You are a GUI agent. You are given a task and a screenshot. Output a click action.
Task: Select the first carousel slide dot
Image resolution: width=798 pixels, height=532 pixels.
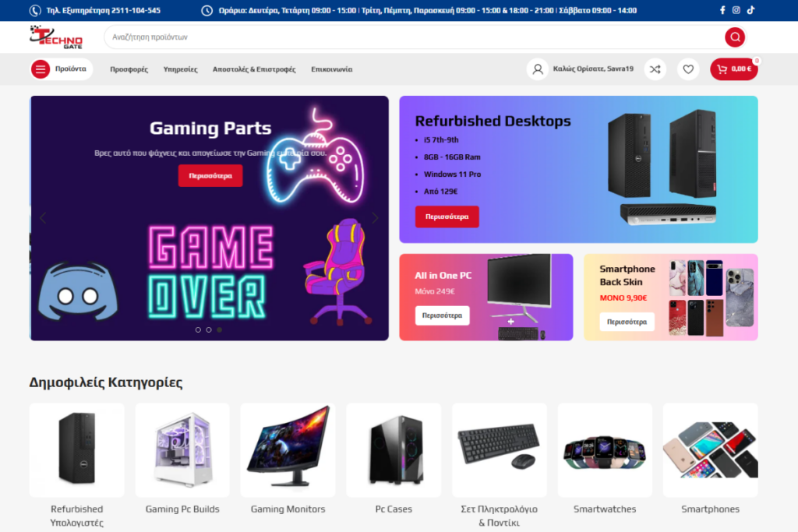(x=198, y=329)
